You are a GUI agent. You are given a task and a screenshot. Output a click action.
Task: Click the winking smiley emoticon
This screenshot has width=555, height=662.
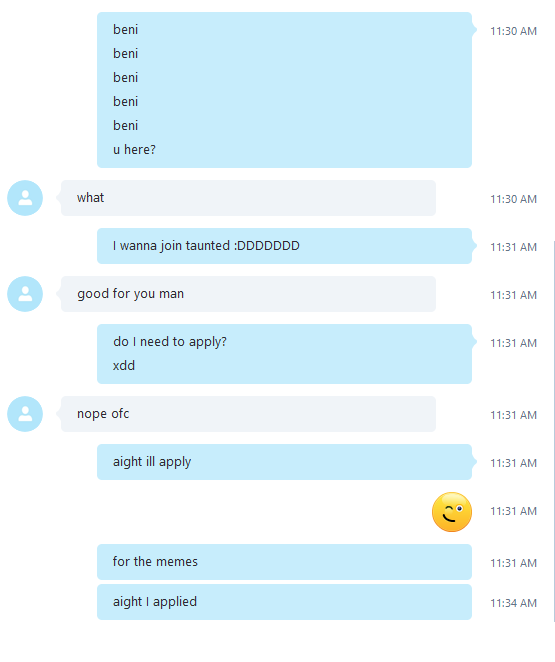point(452,512)
